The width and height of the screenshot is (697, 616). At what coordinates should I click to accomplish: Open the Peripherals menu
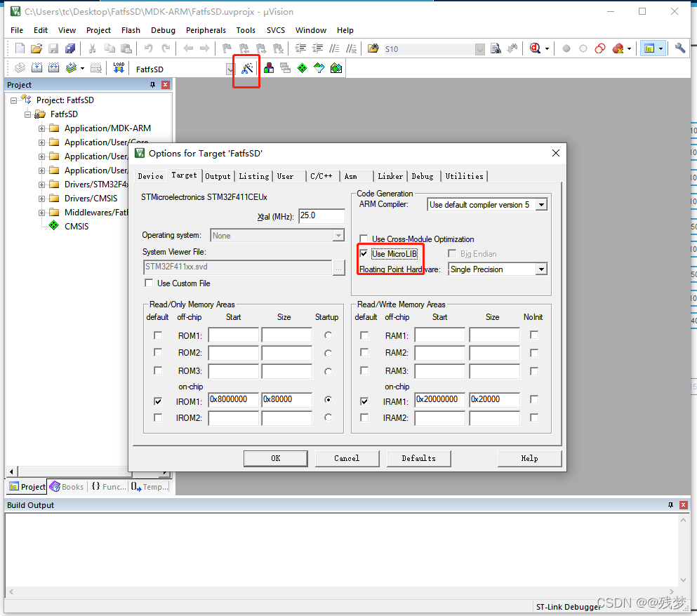click(x=206, y=30)
